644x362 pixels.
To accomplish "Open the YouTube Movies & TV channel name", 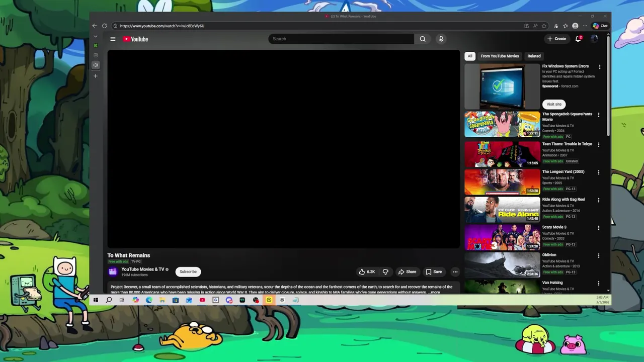I will (142, 269).
